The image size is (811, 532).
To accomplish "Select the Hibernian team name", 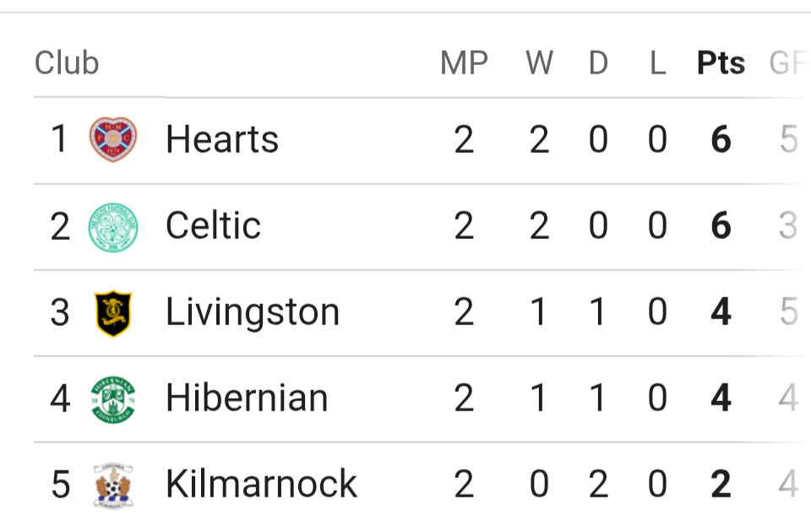I will pyautogui.click(x=247, y=399).
